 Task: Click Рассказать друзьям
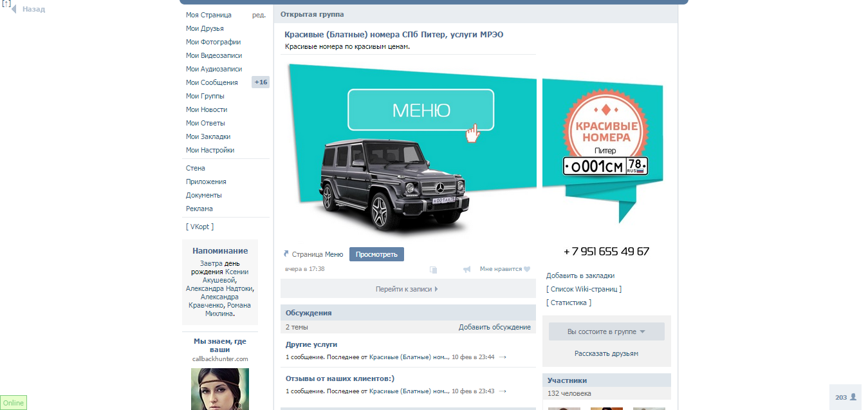click(x=606, y=353)
